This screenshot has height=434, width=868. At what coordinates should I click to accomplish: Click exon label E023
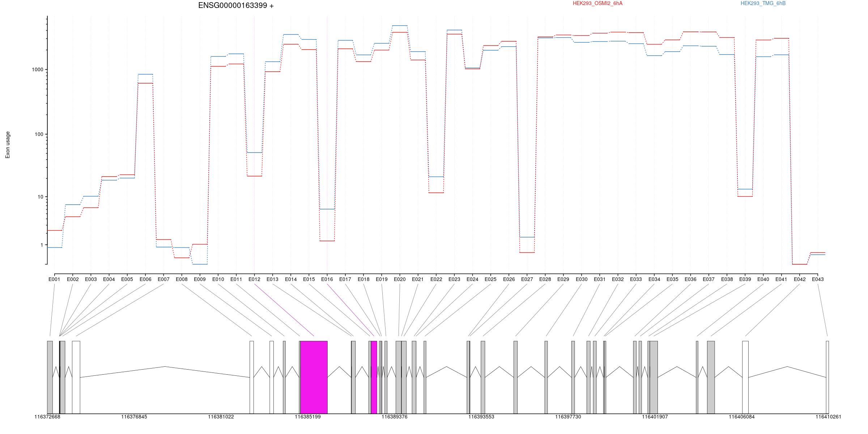tap(454, 279)
